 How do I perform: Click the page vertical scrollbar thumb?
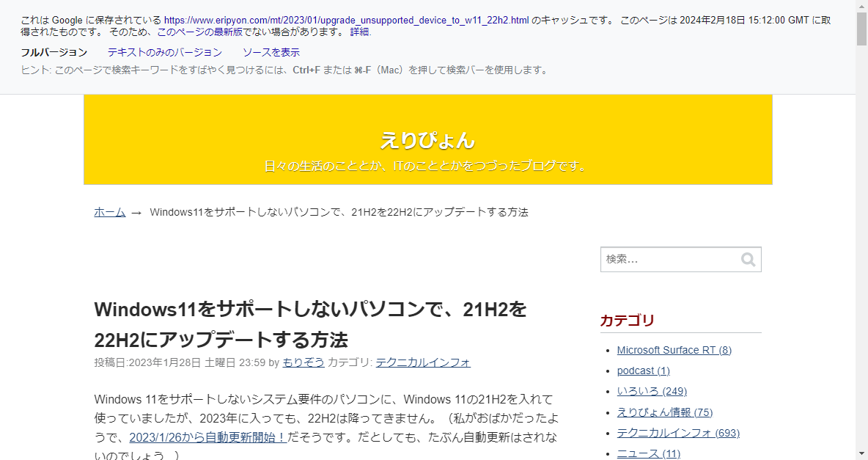[861, 28]
